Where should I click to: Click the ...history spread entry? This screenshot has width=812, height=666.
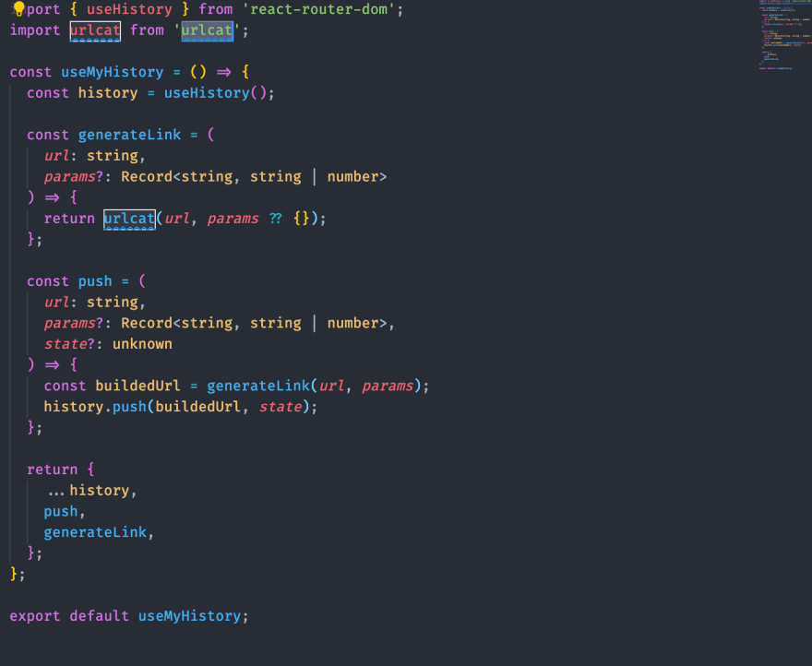point(88,491)
